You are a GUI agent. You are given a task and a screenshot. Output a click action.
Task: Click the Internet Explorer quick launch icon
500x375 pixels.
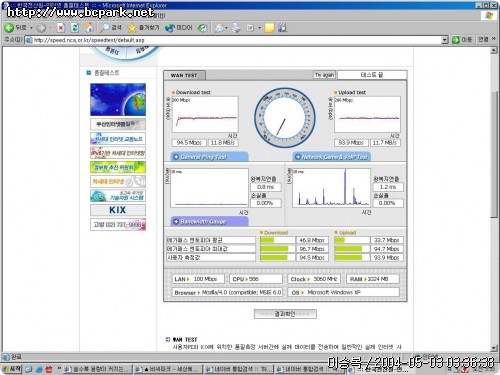[39, 369]
